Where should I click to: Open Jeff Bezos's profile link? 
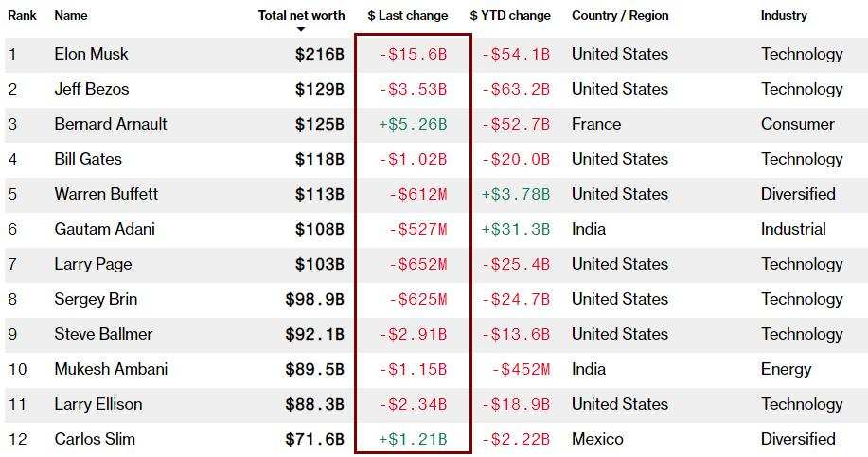click(92, 89)
